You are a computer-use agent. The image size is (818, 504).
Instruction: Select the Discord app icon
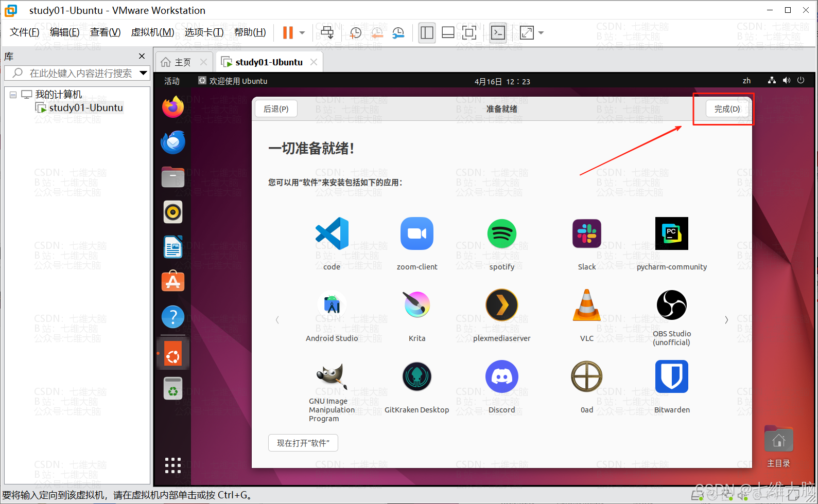click(502, 377)
